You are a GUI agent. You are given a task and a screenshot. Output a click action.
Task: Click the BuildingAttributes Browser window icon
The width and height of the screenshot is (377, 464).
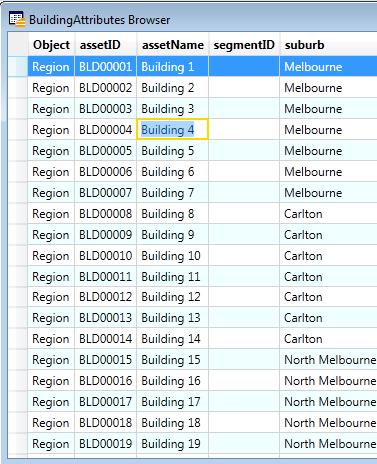point(17,19)
